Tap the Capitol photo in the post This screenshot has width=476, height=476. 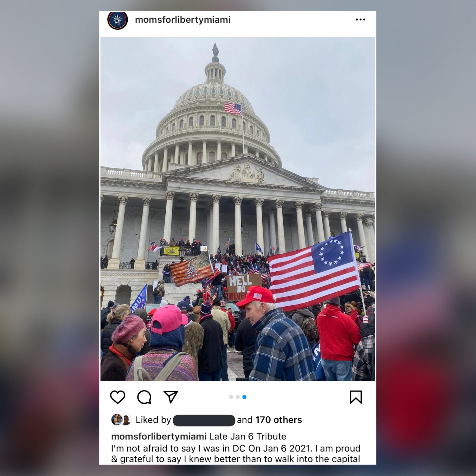[238, 209]
